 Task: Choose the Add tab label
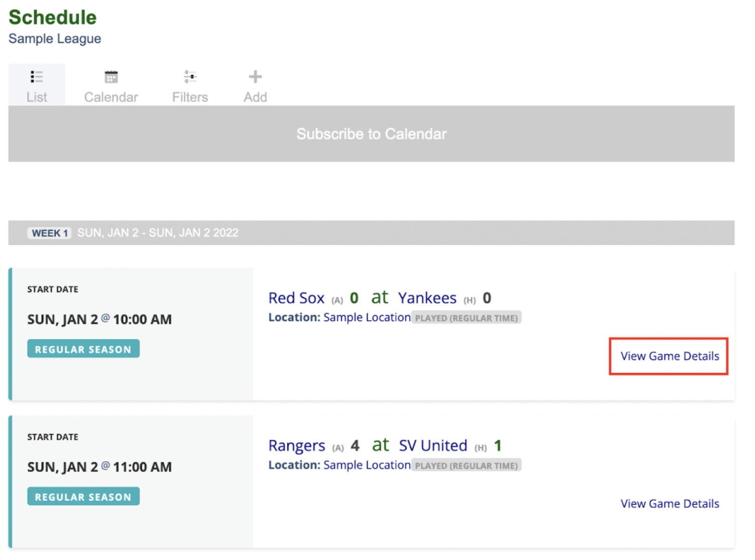pos(255,97)
